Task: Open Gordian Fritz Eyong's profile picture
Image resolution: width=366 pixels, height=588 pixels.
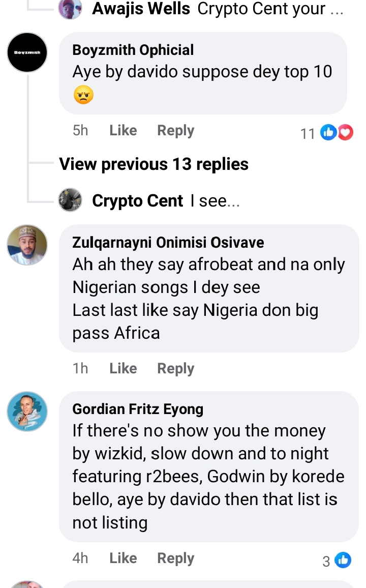Action: 27,411
